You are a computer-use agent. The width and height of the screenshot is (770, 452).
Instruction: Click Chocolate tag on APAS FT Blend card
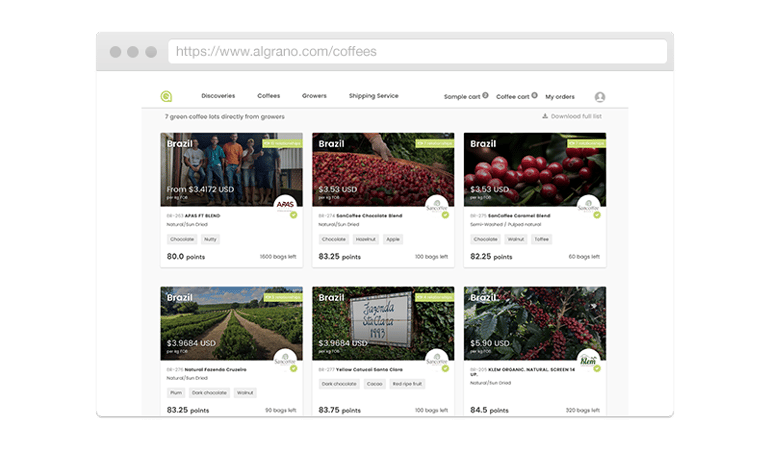click(182, 239)
